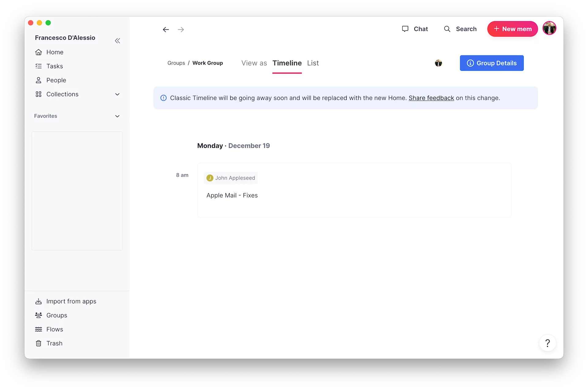
Task: Expand the Collections section
Action: pyautogui.click(x=117, y=94)
